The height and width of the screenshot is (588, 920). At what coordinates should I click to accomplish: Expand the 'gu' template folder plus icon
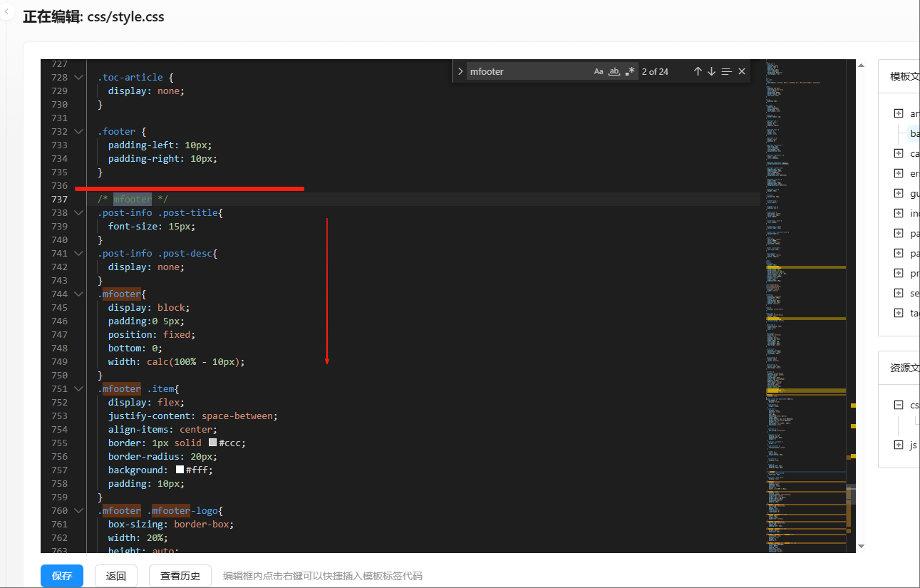coord(898,193)
